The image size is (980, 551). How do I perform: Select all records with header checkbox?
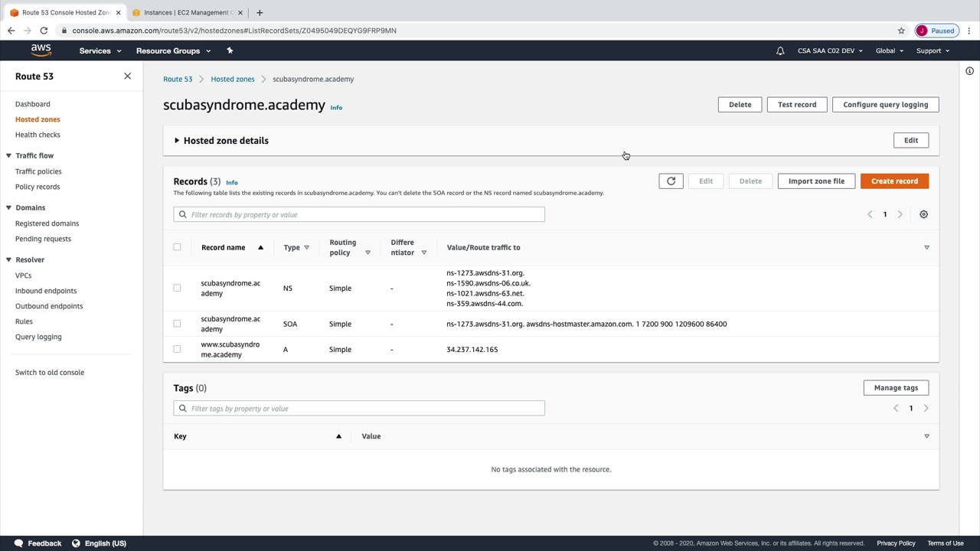pyautogui.click(x=177, y=247)
